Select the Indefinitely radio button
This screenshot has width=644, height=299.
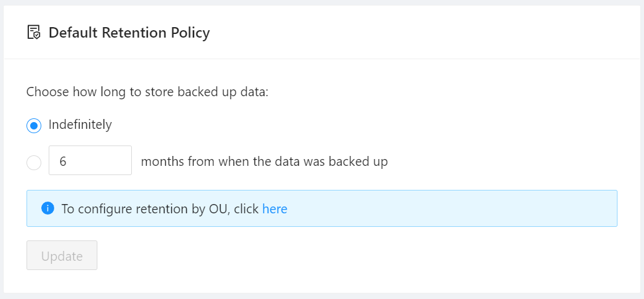click(34, 125)
